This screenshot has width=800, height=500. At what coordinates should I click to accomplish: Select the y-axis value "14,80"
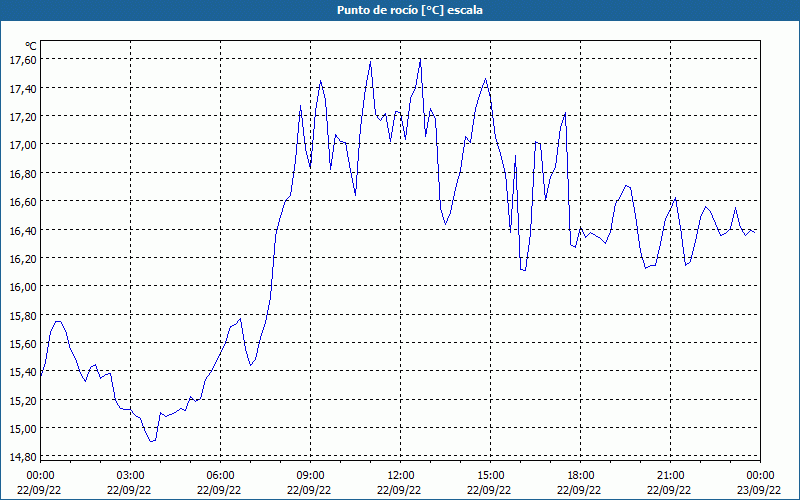pos(23,457)
